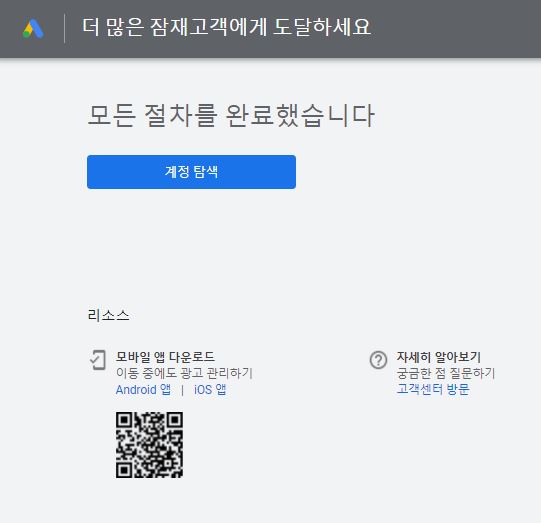
Task: Click the 계정 탐색 button
Action: tap(191, 172)
